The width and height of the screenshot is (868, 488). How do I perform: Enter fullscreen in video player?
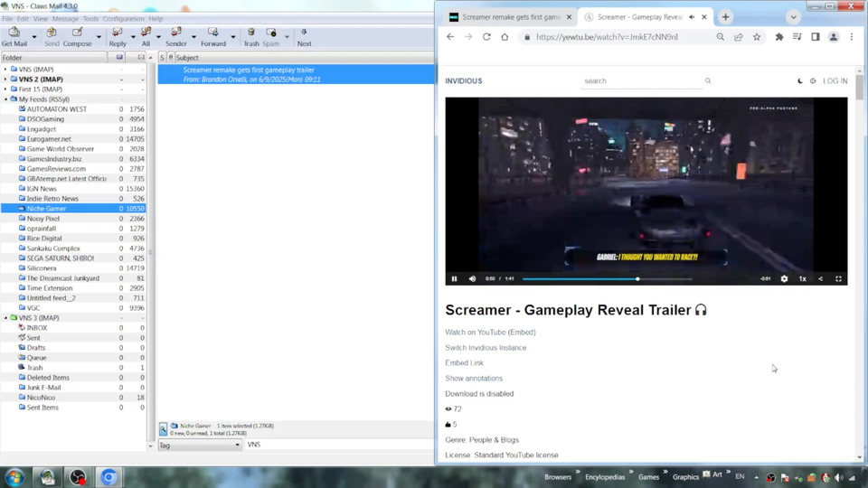click(838, 279)
